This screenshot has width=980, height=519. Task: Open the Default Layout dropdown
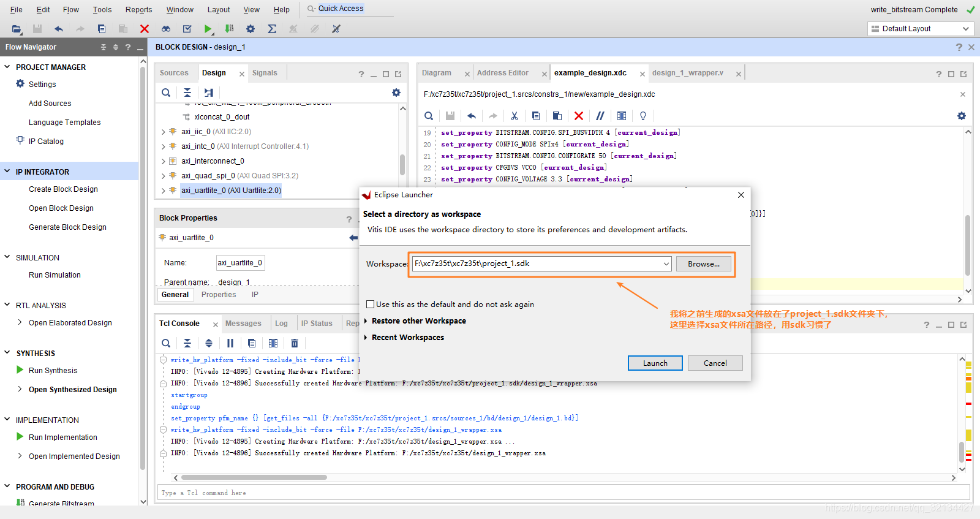coord(921,29)
